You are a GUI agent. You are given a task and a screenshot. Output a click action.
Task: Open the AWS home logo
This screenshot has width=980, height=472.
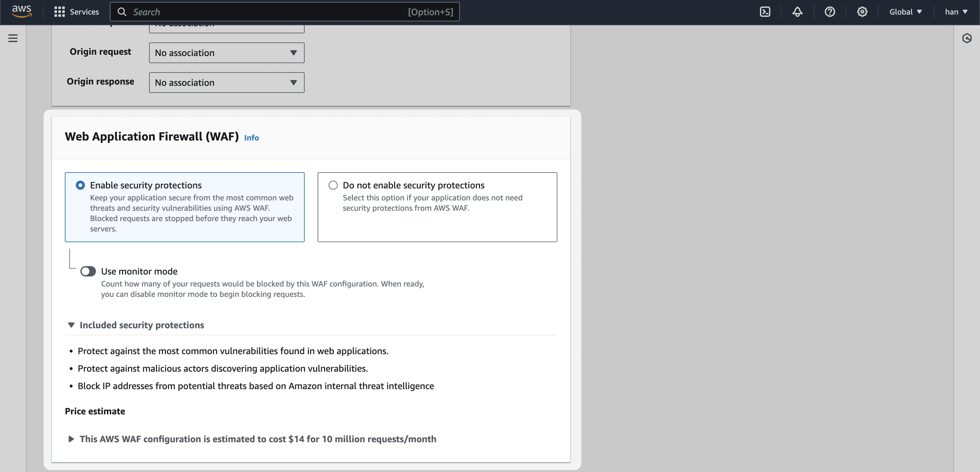[21, 11]
